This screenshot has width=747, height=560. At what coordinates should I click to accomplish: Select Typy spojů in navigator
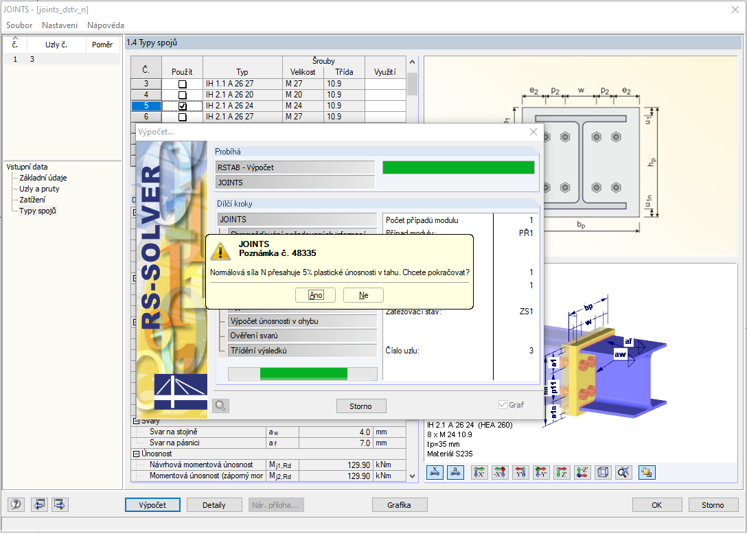(x=38, y=211)
